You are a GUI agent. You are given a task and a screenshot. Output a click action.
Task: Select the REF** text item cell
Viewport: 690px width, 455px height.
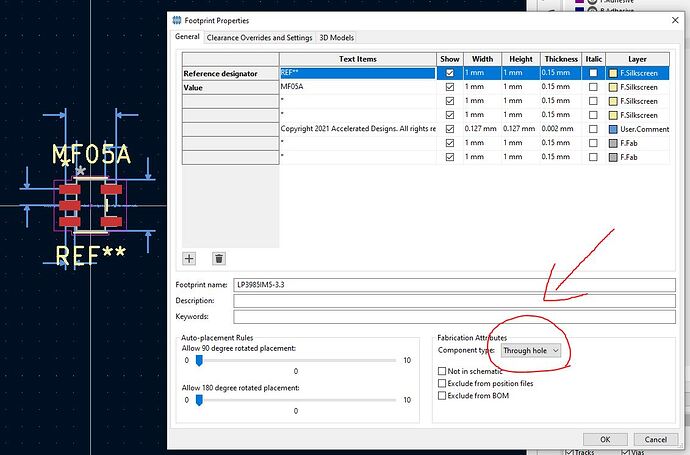(358, 73)
